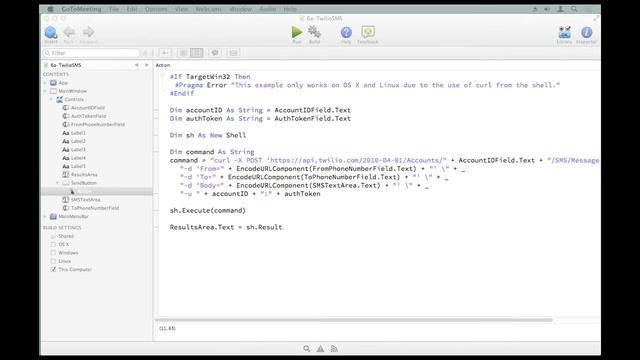Click the plus add button in editor toolbar
The image size is (640, 360).
point(165,53)
